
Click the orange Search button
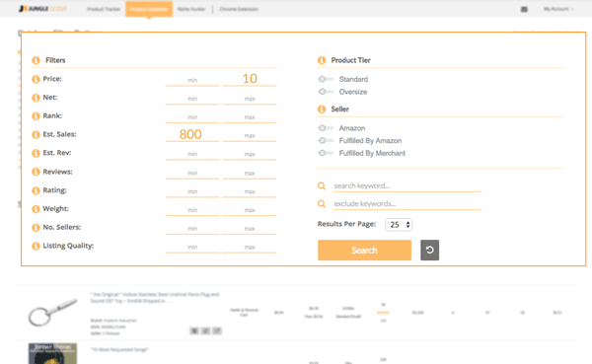coord(364,250)
